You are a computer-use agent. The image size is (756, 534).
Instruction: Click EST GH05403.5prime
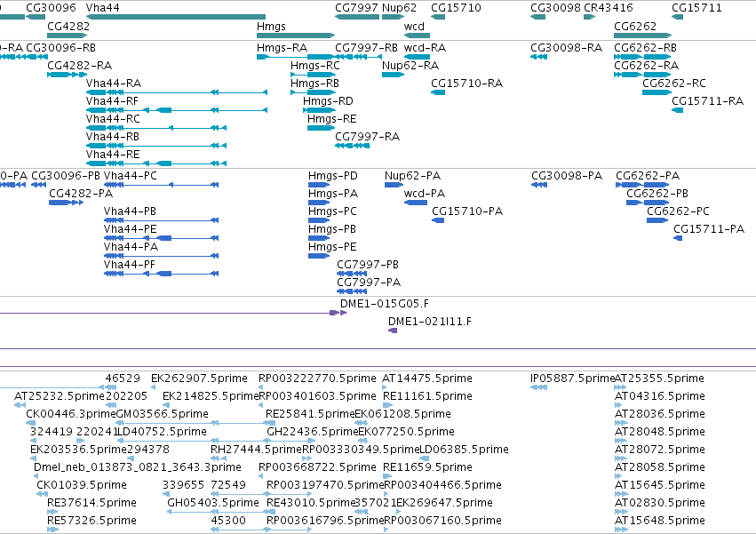point(213,503)
